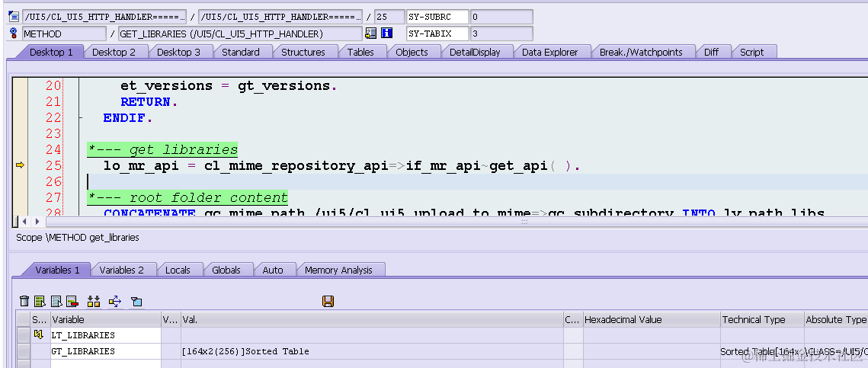Open the Structures tab

click(303, 52)
